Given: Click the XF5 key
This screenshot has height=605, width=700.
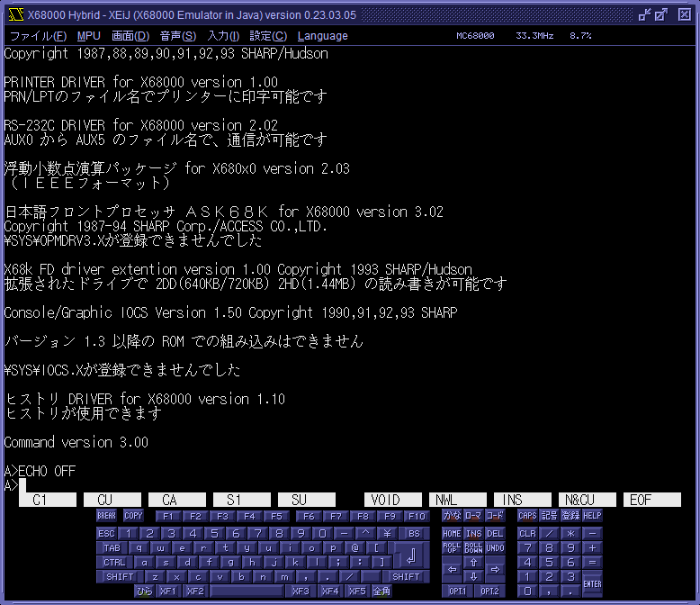Looking at the screenshot, I should [x=357, y=591].
